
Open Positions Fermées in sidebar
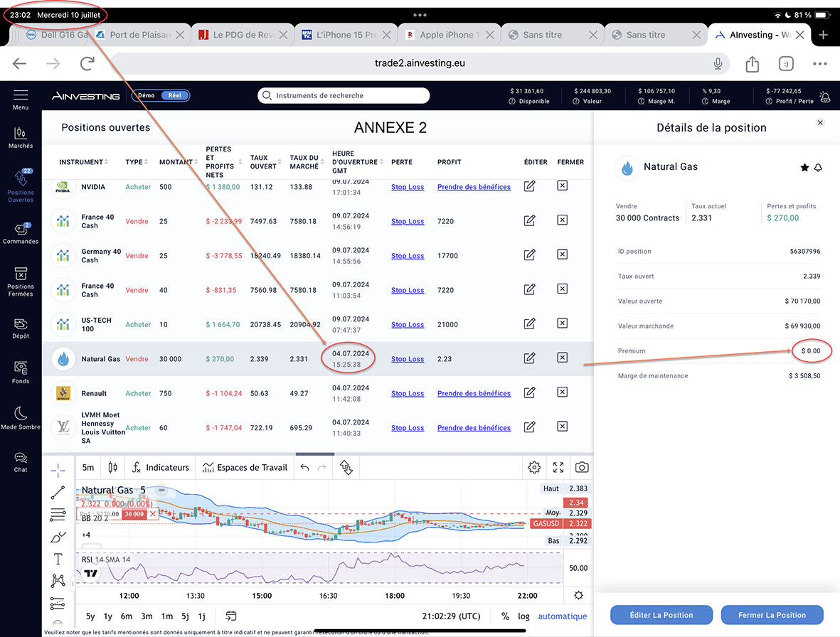[x=21, y=281]
